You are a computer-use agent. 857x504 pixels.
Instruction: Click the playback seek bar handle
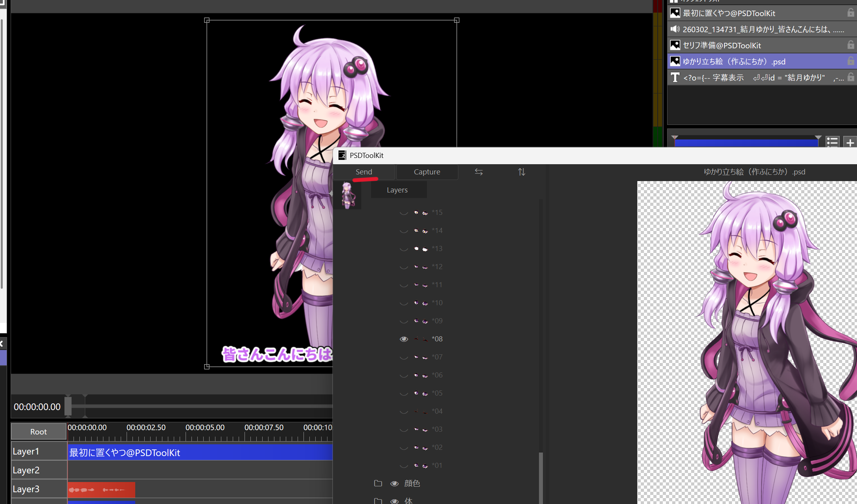coord(68,406)
